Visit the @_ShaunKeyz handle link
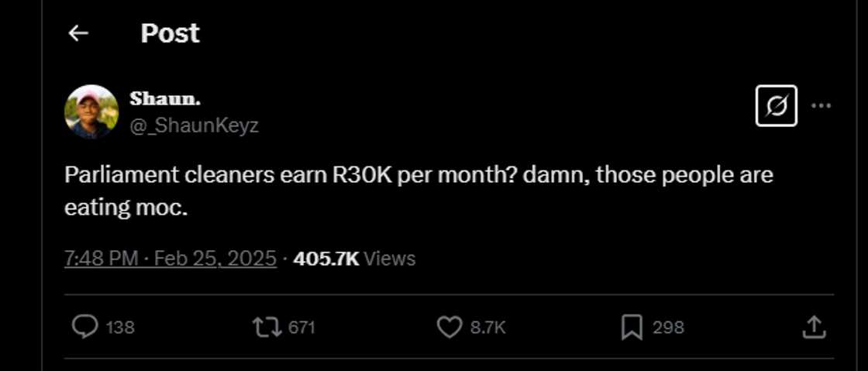This screenshot has height=371, width=868. (194, 125)
